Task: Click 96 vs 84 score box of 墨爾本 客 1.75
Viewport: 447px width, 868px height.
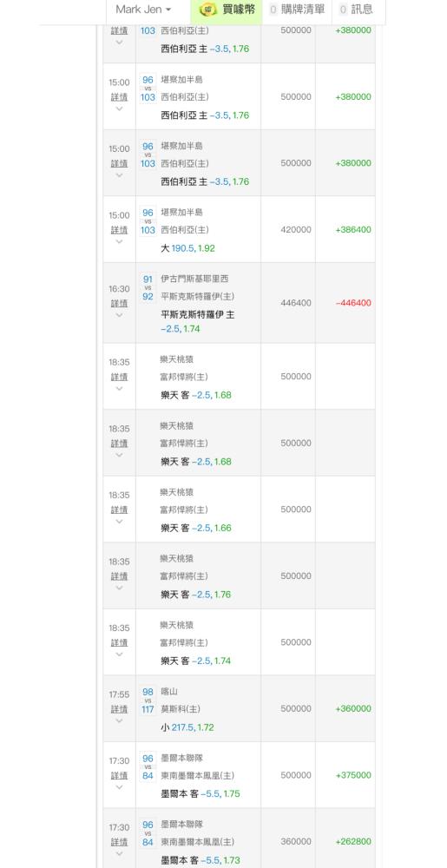Action: [x=148, y=766]
